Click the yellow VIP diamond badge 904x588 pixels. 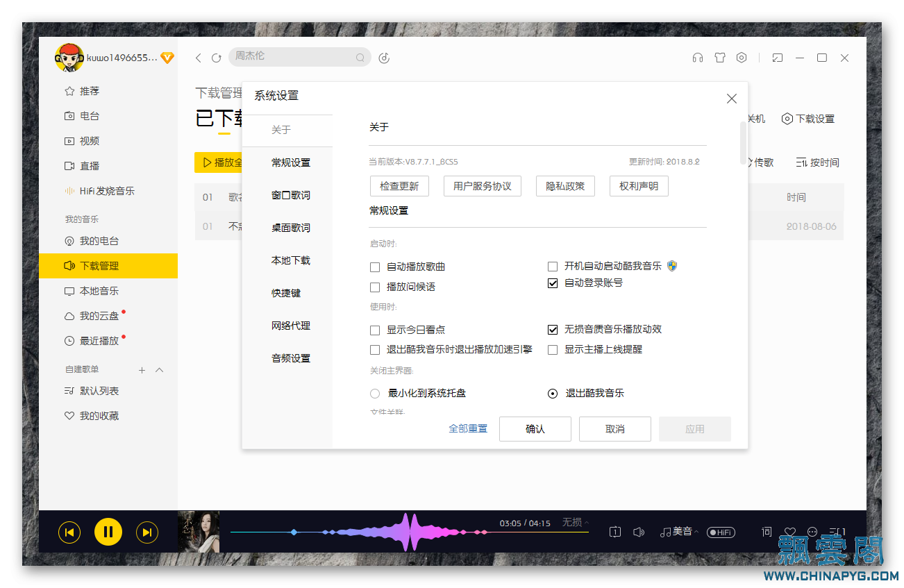pyautogui.click(x=167, y=58)
